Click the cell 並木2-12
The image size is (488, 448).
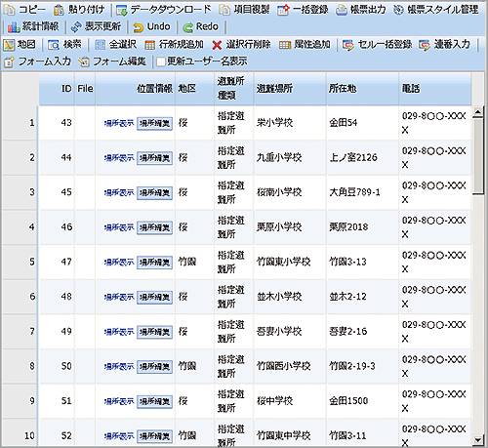[363, 297]
